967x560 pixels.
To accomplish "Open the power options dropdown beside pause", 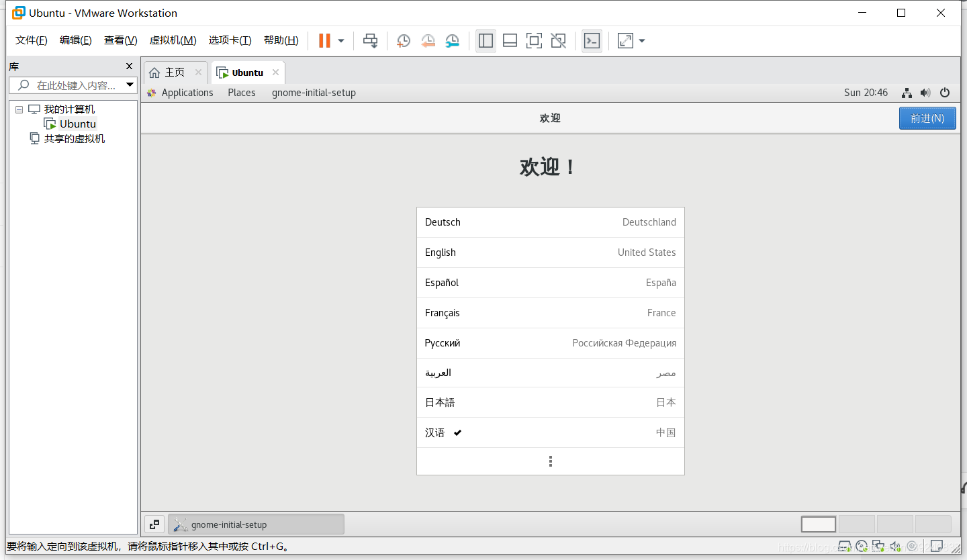I will pyautogui.click(x=341, y=41).
